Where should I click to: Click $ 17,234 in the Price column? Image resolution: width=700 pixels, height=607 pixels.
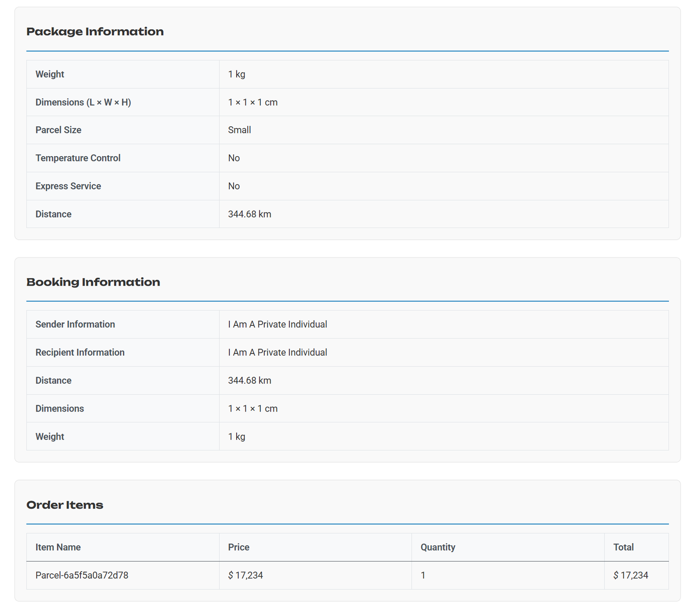[x=245, y=576]
